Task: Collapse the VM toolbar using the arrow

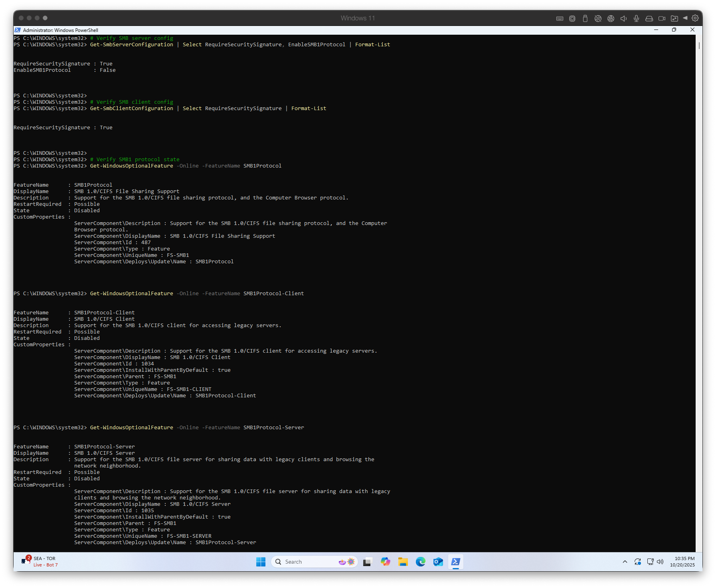Action: 686,18
